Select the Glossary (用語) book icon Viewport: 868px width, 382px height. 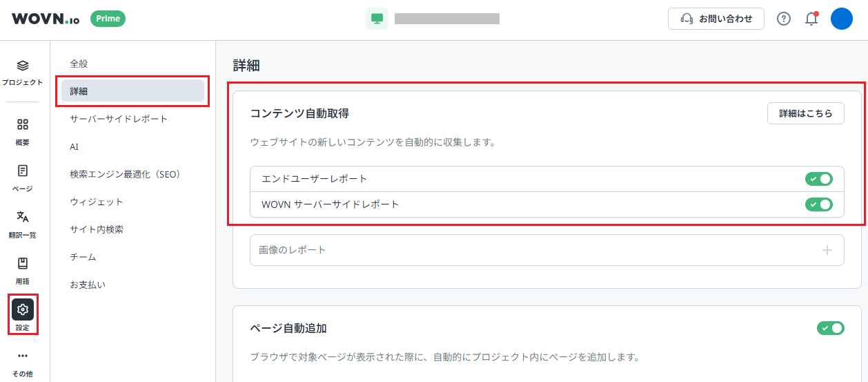tap(22, 263)
